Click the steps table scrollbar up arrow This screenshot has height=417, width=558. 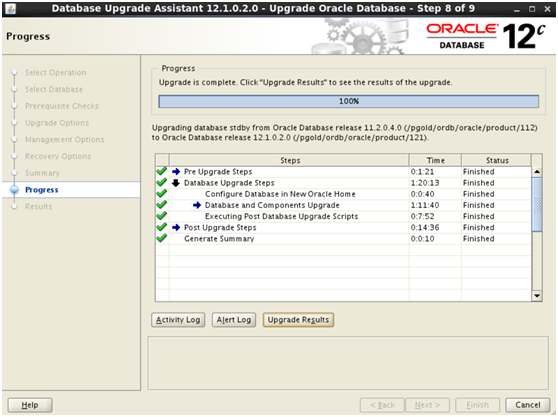[x=537, y=172]
